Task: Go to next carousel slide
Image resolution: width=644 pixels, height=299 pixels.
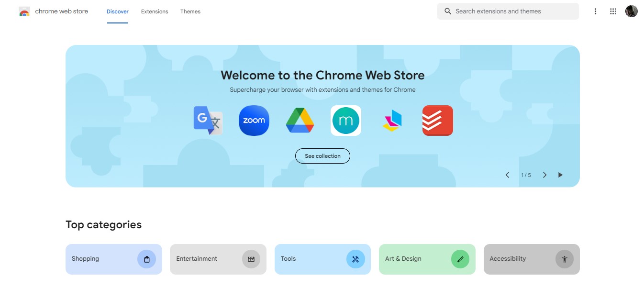Action: tap(544, 175)
